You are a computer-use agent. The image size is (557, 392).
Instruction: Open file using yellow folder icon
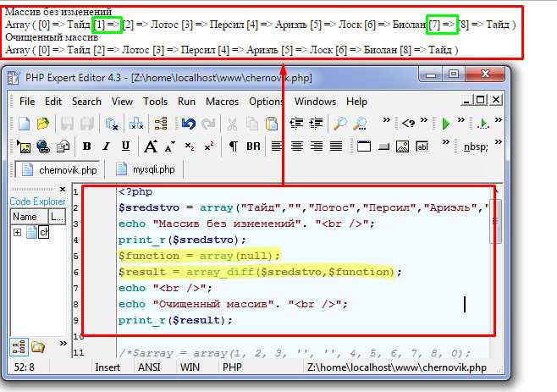pos(43,124)
